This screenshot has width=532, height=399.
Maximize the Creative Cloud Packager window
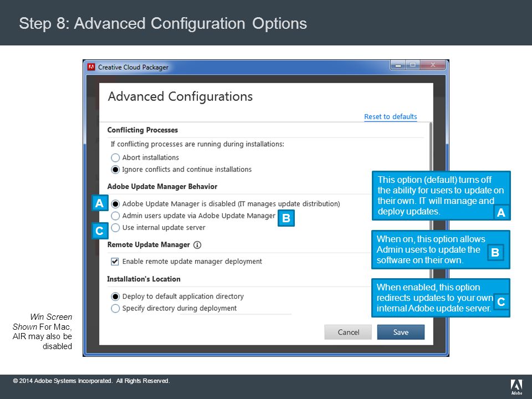[x=412, y=65]
